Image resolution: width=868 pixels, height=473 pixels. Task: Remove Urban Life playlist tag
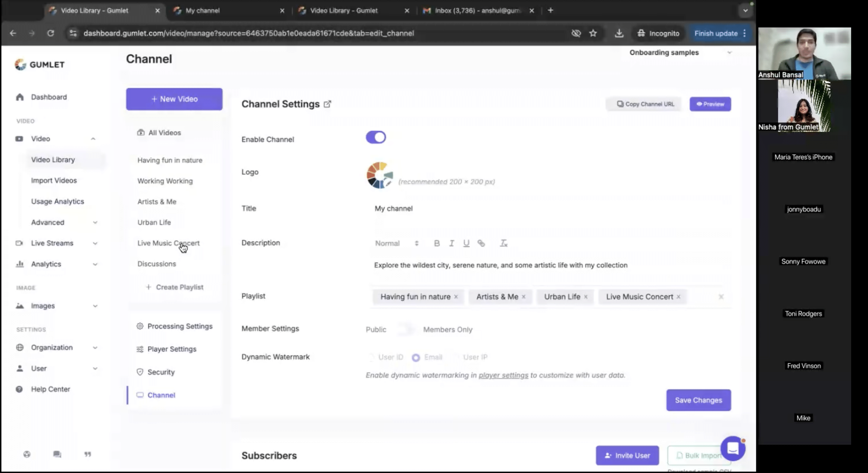[585, 297]
